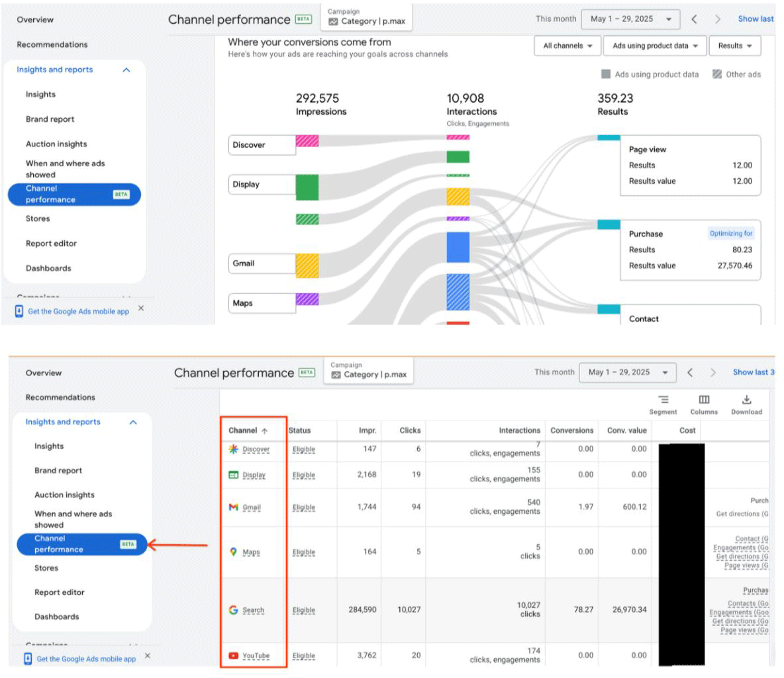Screen dimensions: 784x678
Task: Open the May 1 – 29, 2025 date selector
Action: point(630,19)
